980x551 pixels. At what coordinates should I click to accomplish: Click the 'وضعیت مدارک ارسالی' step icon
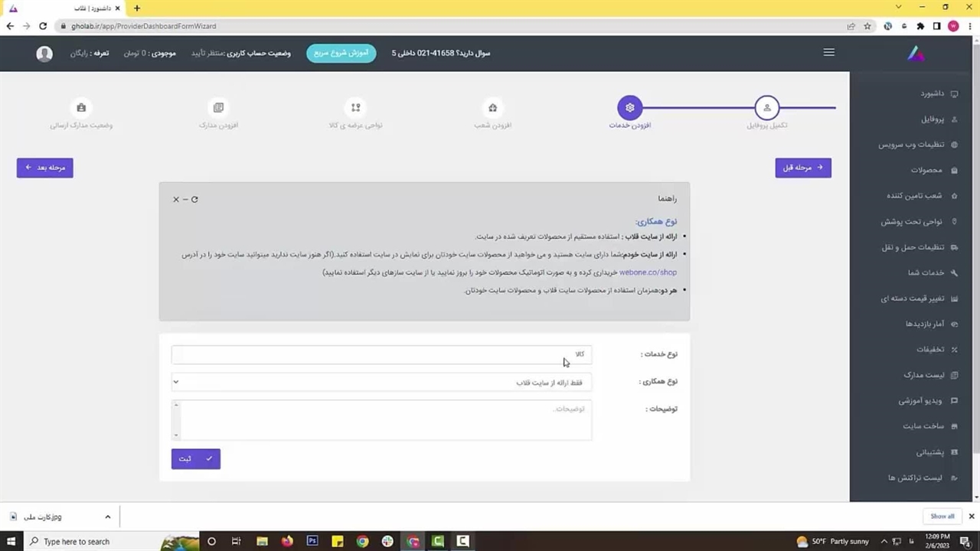(x=81, y=108)
